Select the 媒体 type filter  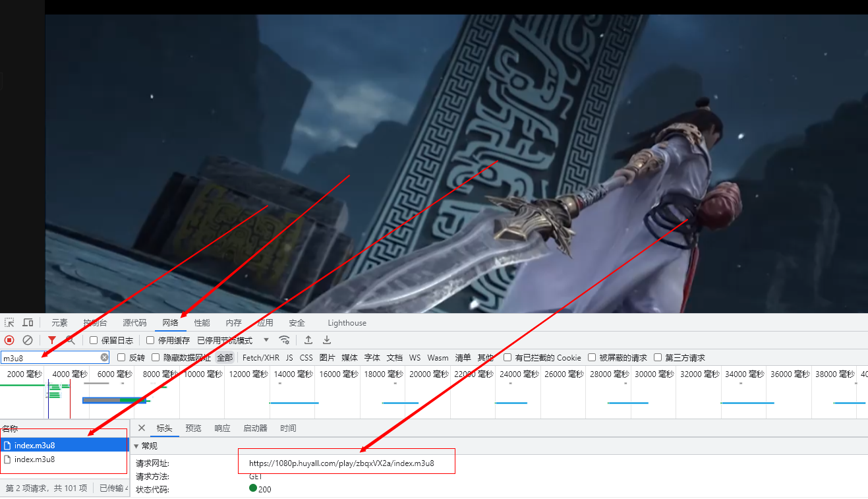coord(349,358)
